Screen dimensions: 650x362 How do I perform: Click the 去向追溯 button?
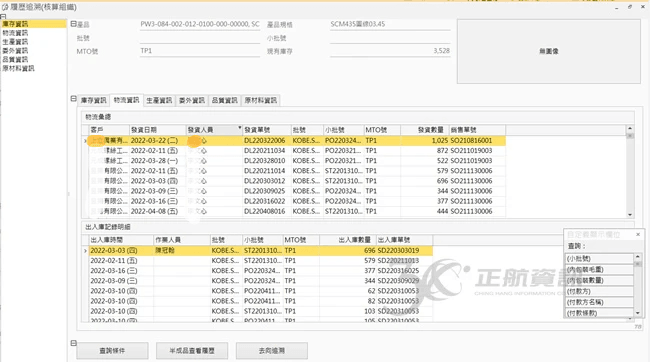click(x=272, y=351)
